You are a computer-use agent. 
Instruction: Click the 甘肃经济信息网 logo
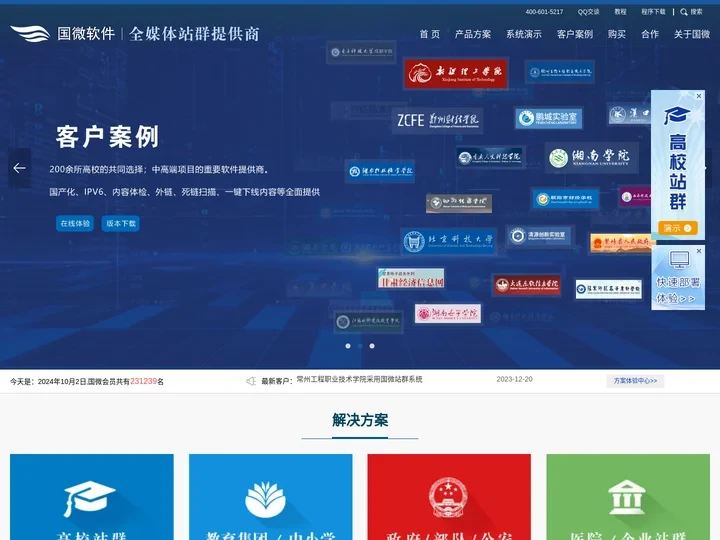(x=411, y=278)
